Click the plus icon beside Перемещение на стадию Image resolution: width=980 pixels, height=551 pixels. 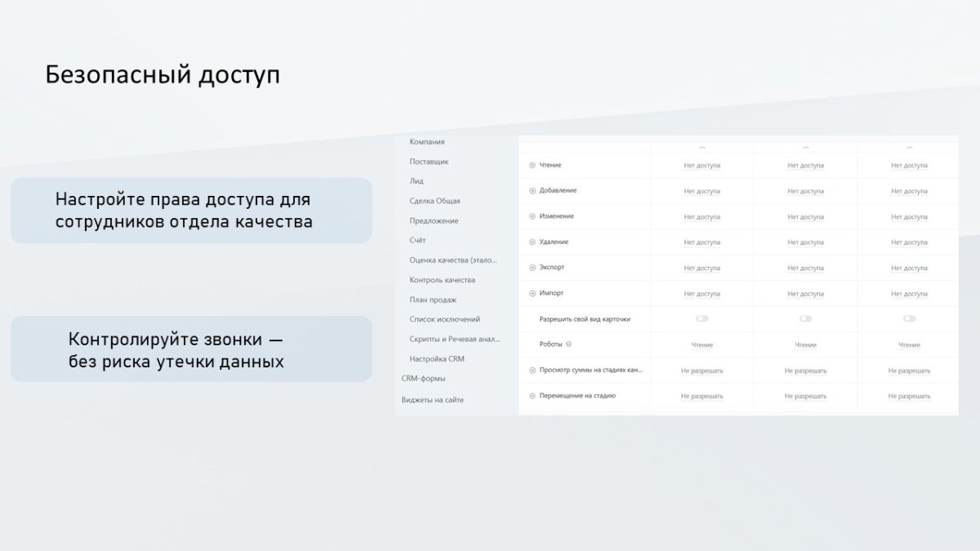click(532, 395)
